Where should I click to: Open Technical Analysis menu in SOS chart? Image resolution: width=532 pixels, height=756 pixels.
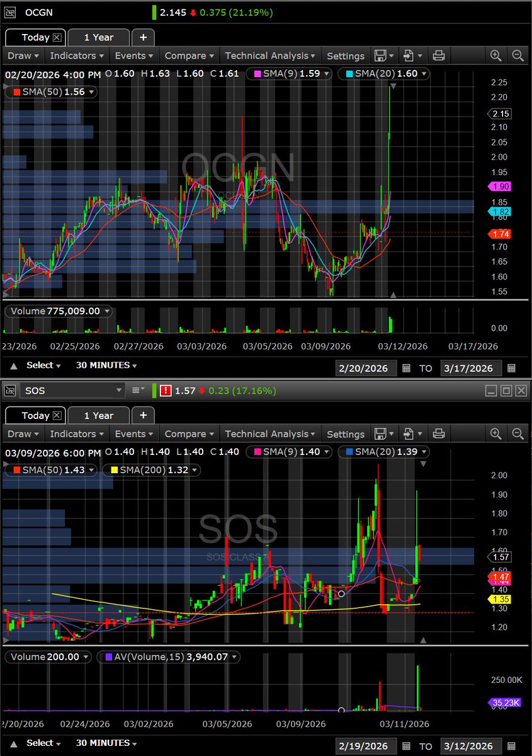270,433
